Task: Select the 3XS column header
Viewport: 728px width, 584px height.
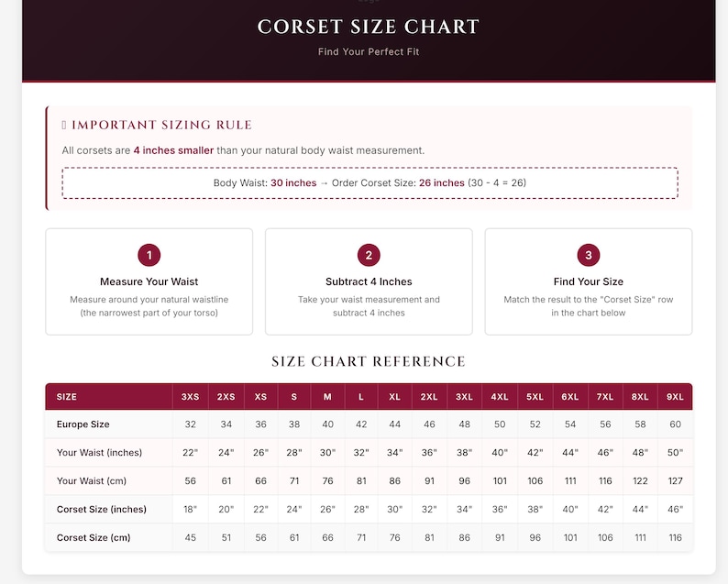Action: coord(191,397)
